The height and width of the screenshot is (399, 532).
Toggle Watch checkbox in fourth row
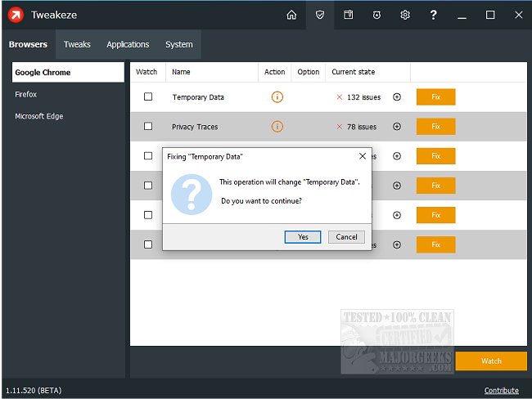coord(148,185)
